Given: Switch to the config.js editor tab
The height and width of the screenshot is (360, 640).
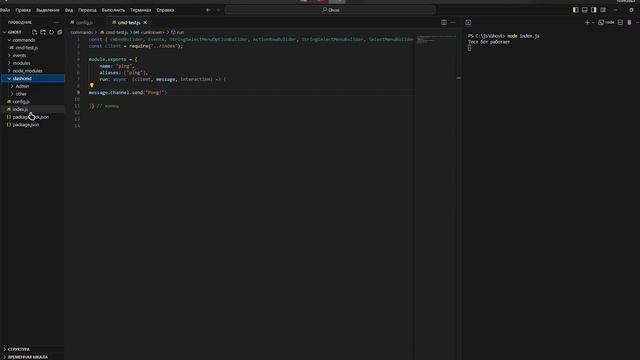Looking at the screenshot, I should click(x=84, y=22).
